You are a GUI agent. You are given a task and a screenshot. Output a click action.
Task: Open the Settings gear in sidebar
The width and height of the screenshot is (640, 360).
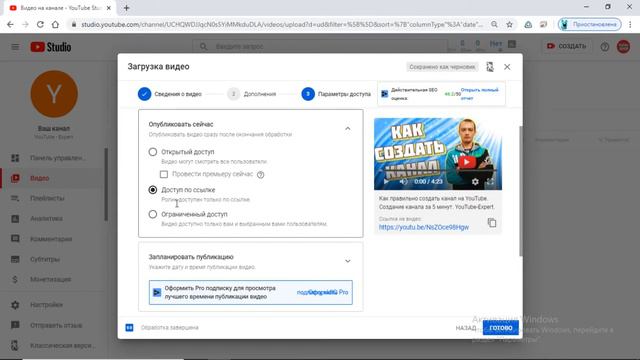tap(15, 305)
